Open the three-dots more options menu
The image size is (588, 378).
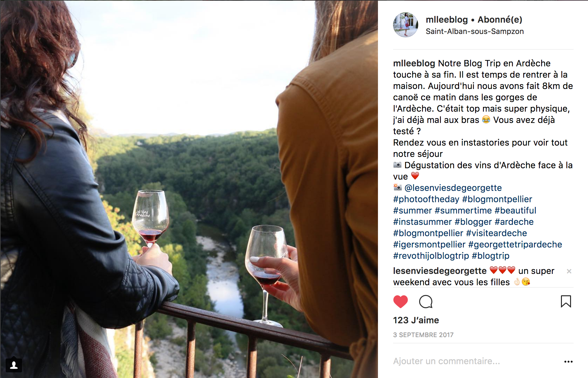pos(568,362)
